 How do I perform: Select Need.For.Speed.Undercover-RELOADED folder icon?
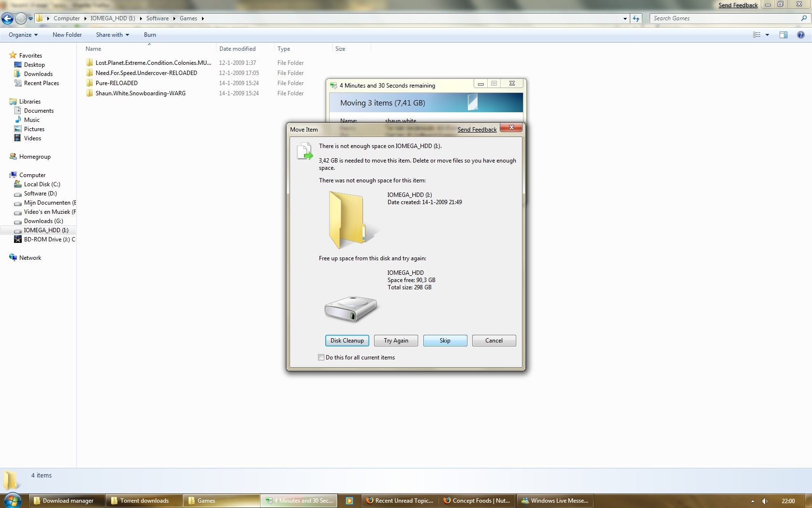tap(89, 73)
